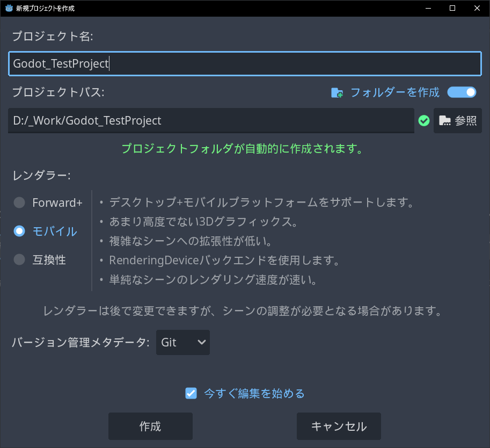Click the green checkmark path status icon

coord(424,121)
